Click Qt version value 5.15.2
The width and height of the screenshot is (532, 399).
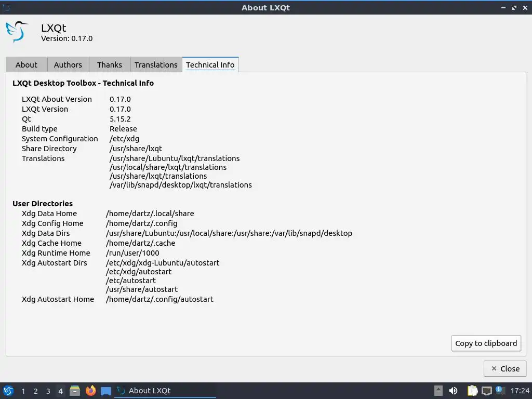point(120,119)
